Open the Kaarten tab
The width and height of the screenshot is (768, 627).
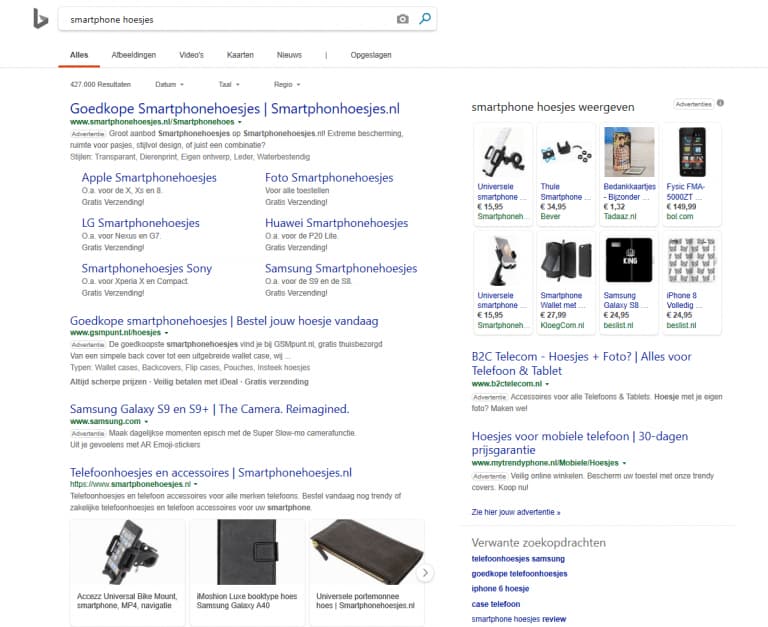tap(240, 55)
